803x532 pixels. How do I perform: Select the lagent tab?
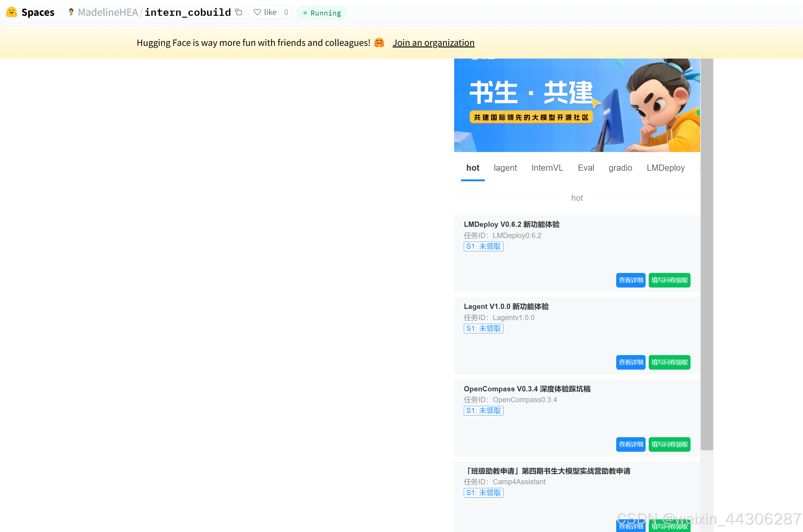[505, 168]
